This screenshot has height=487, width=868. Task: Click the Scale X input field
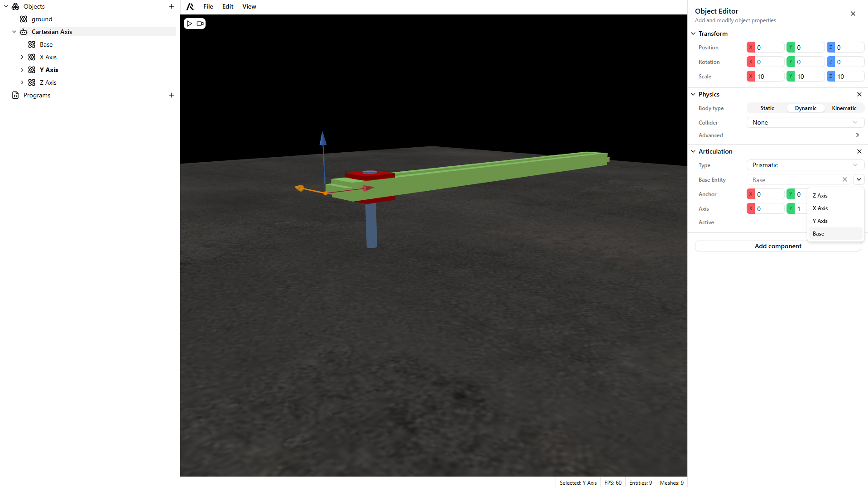pyautogui.click(x=769, y=77)
